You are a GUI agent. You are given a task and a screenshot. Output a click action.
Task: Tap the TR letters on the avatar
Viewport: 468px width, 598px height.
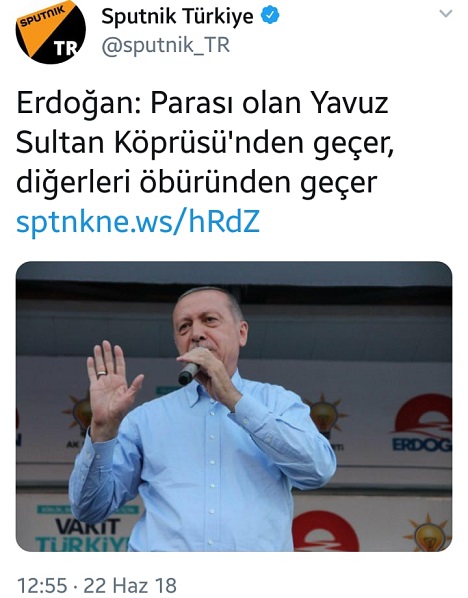tap(66, 48)
